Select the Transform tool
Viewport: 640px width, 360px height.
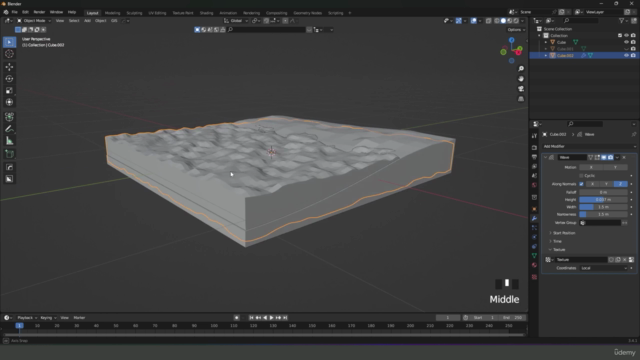pos(9,102)
